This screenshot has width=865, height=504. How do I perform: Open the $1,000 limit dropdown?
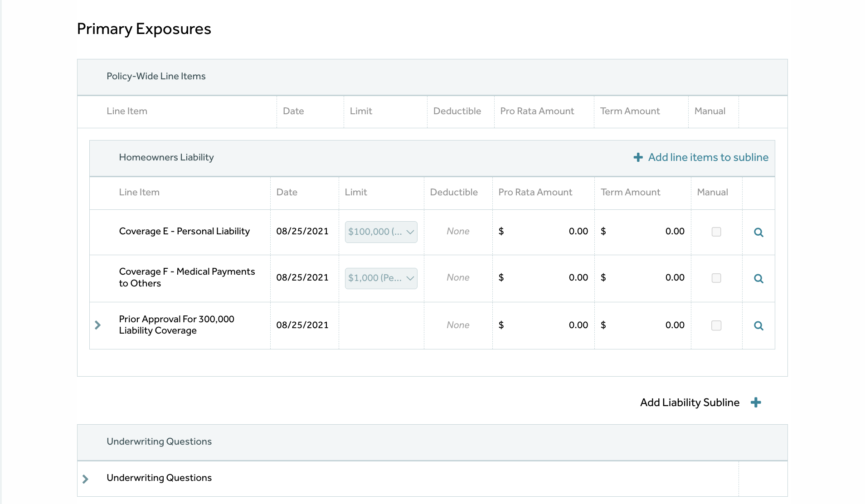381,278
